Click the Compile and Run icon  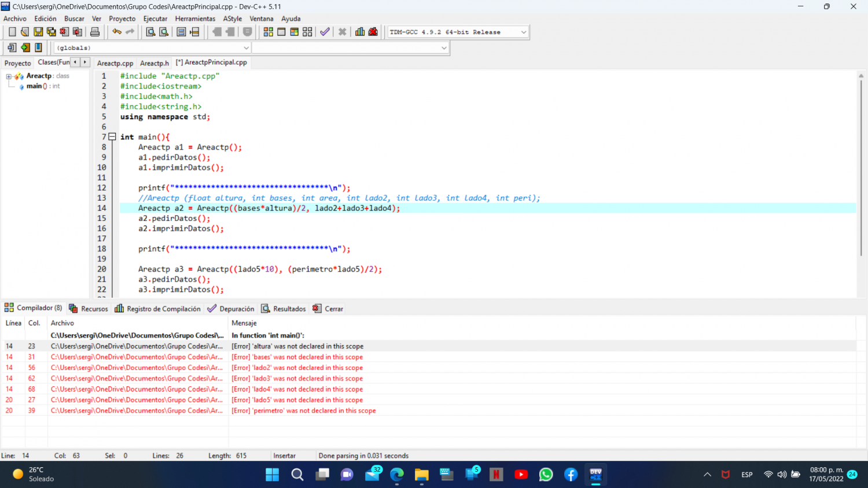(294, 32)
